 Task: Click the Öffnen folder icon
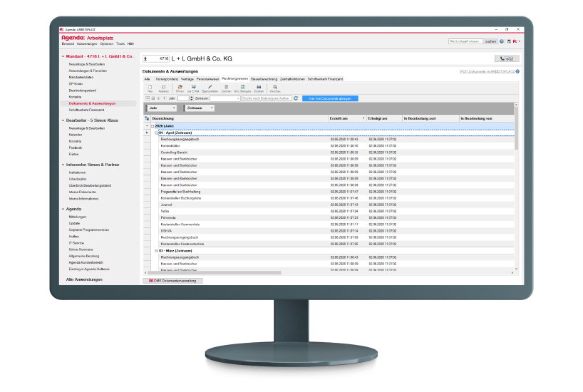(x=180, y=87)
